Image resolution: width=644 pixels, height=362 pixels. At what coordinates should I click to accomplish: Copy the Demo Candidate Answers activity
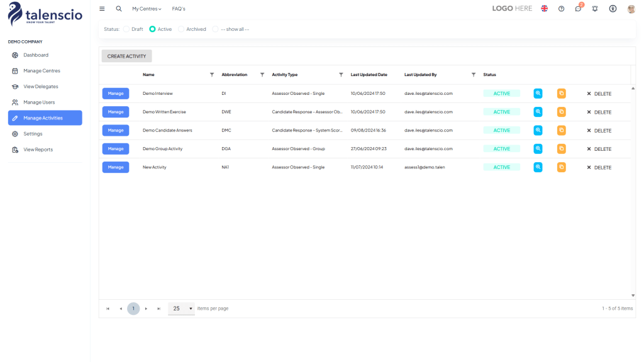pyautogui.click(x=561, y=131)
